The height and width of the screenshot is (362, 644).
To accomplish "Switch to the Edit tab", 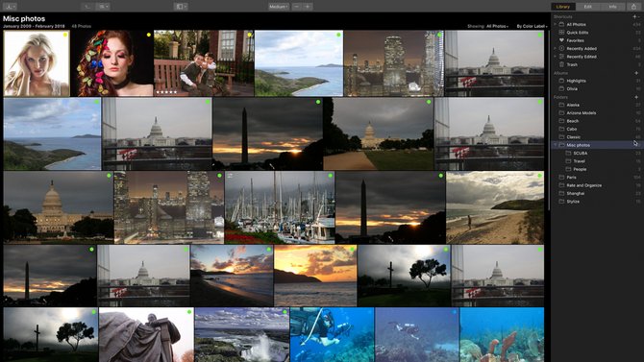I will tap(587, 7).
